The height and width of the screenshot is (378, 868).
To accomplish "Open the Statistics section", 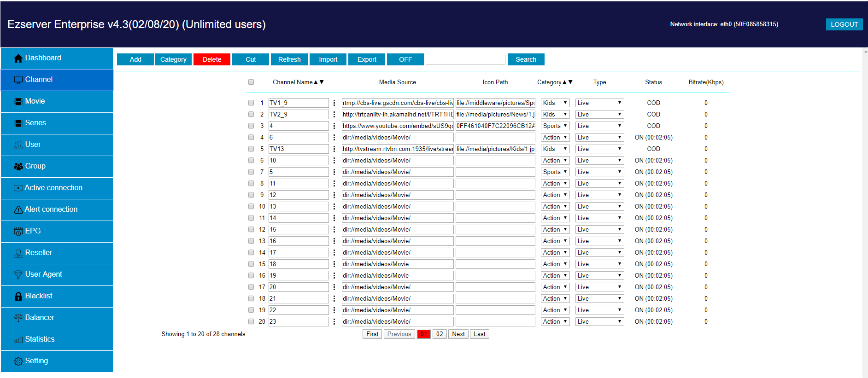I will pyautogui.click(x=57, y=339).
